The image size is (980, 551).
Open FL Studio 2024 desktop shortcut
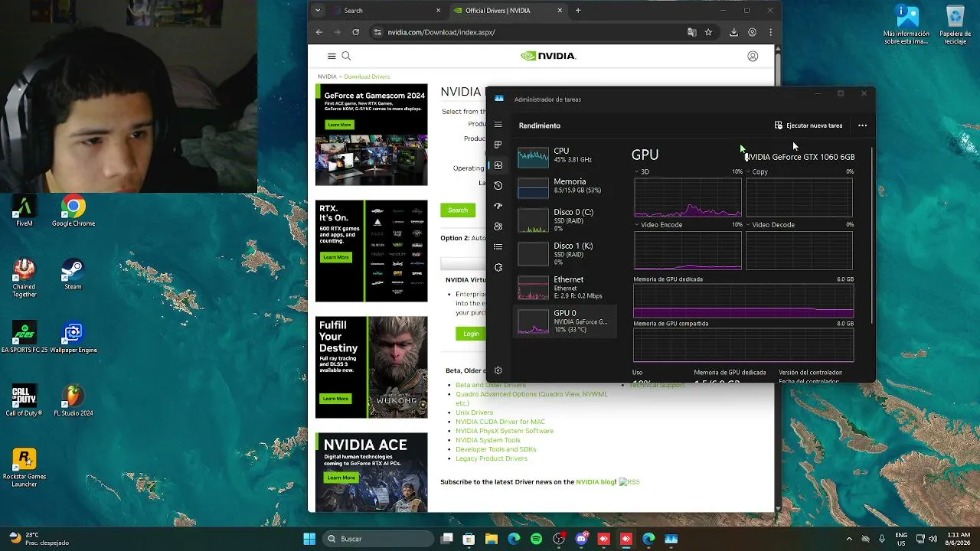tap(73, 401)
